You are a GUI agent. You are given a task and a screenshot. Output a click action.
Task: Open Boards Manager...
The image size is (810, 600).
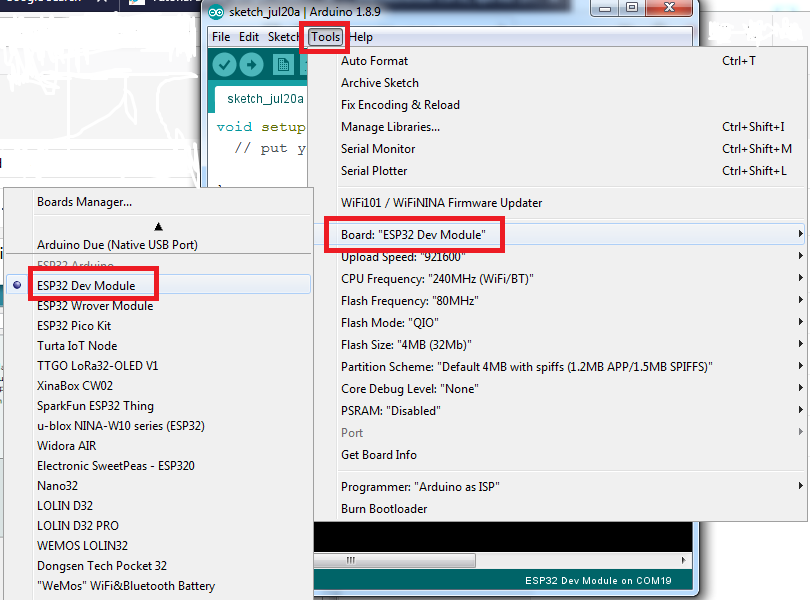[159, 202]
